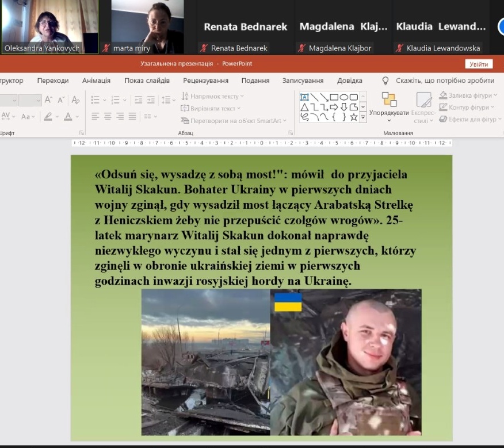
Task: Click the Скажіть, що потрібно зробити field
Action: tap(445, 81)
